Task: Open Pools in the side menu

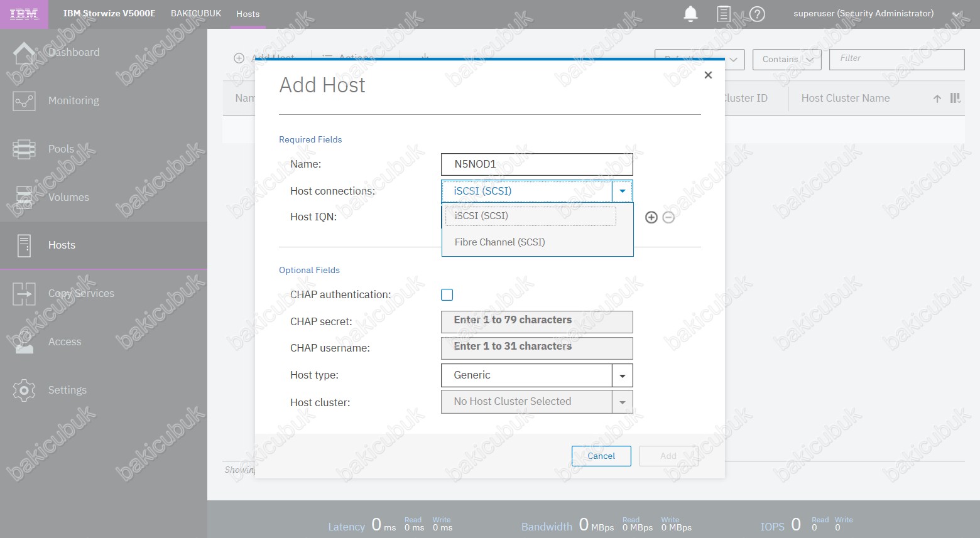Action: (61, 149)
